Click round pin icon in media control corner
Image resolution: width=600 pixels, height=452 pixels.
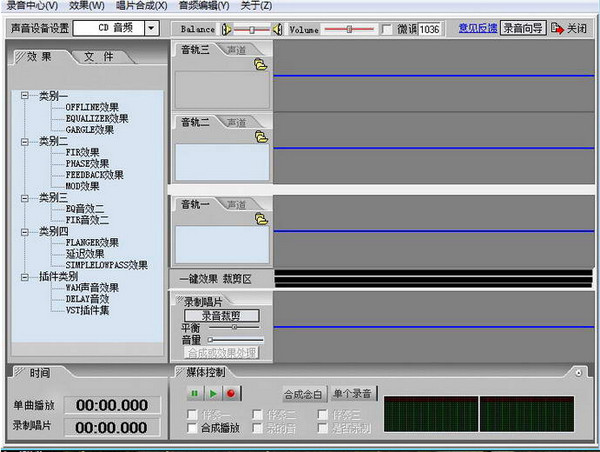[578, 373]
